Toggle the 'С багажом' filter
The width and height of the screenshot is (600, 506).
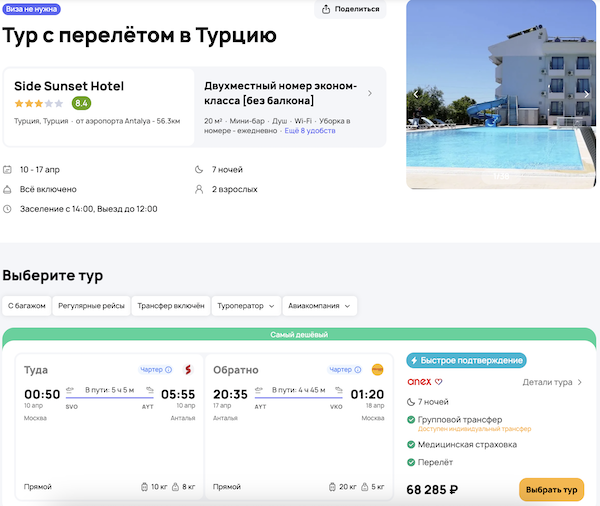click(27, 306)
